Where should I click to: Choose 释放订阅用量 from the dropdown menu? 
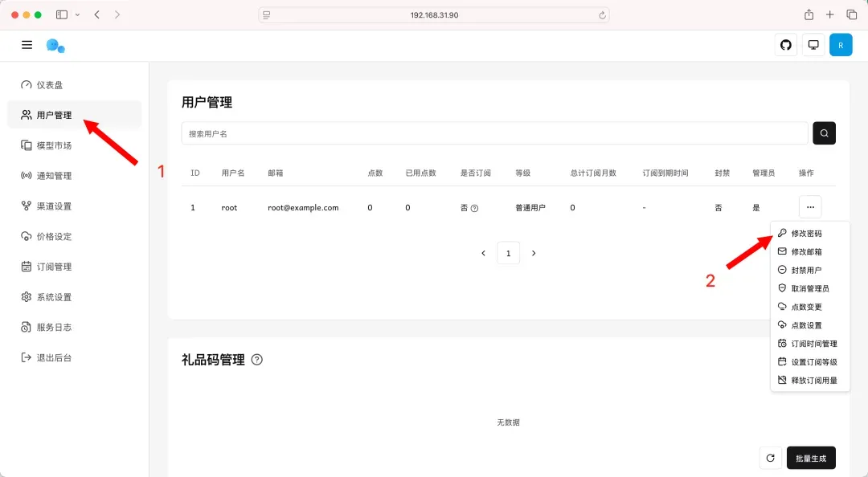(810, 380)
